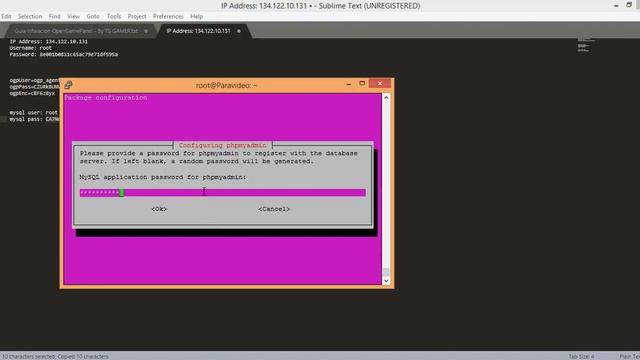This screenshot has width=640, height=360.
Task: Click unsaved dot on IP Address tab
Action: 239,31
